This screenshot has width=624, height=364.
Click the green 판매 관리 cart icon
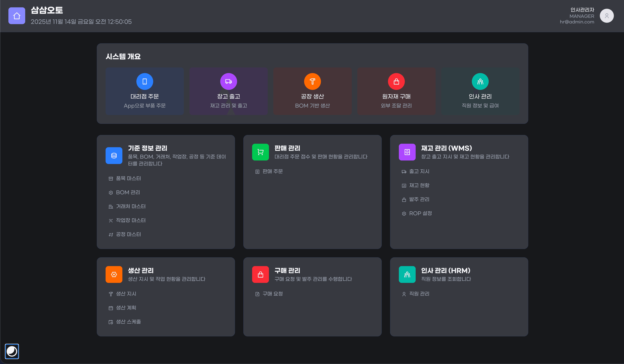[x=260, y=152]
